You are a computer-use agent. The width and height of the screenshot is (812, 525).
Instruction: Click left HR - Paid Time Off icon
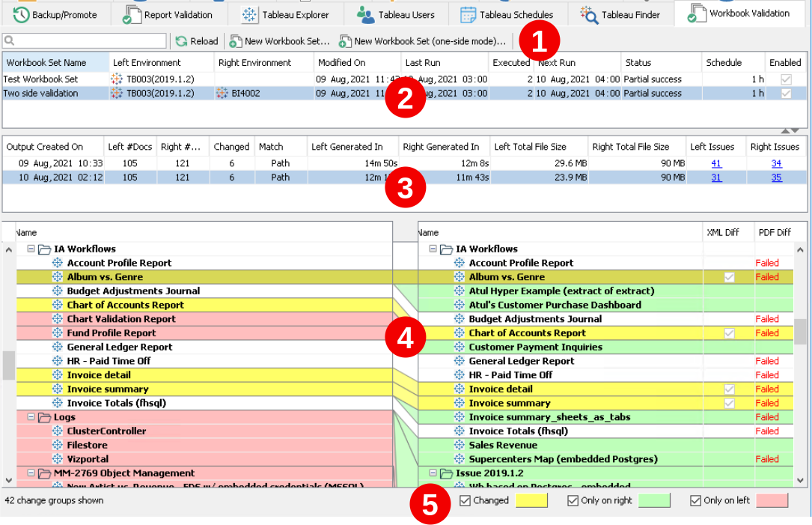tap(58, 361)
